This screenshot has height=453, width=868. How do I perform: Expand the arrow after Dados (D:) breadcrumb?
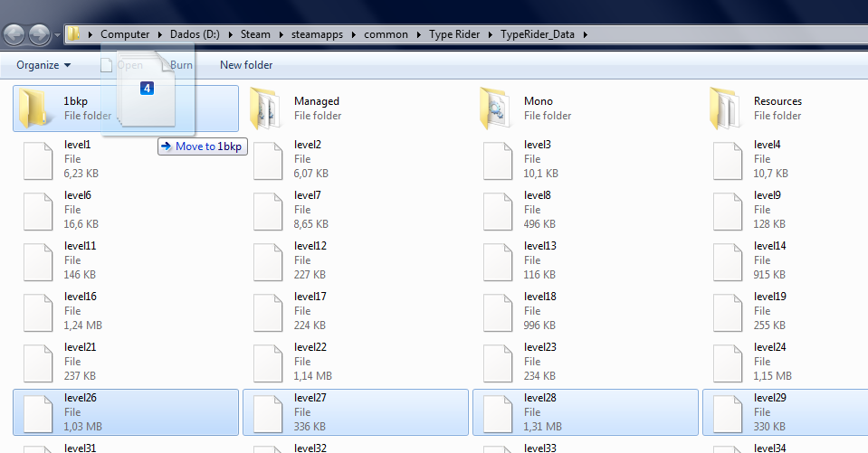tap(230, 35)
